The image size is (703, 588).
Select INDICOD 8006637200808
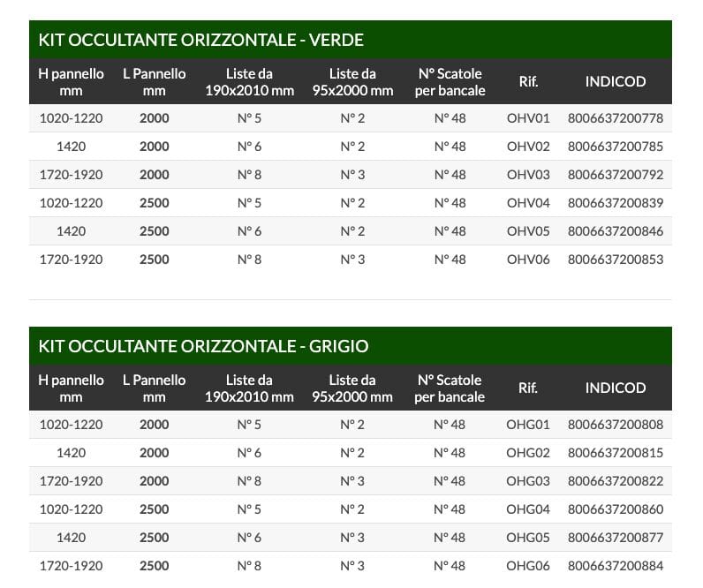[616, 425]
